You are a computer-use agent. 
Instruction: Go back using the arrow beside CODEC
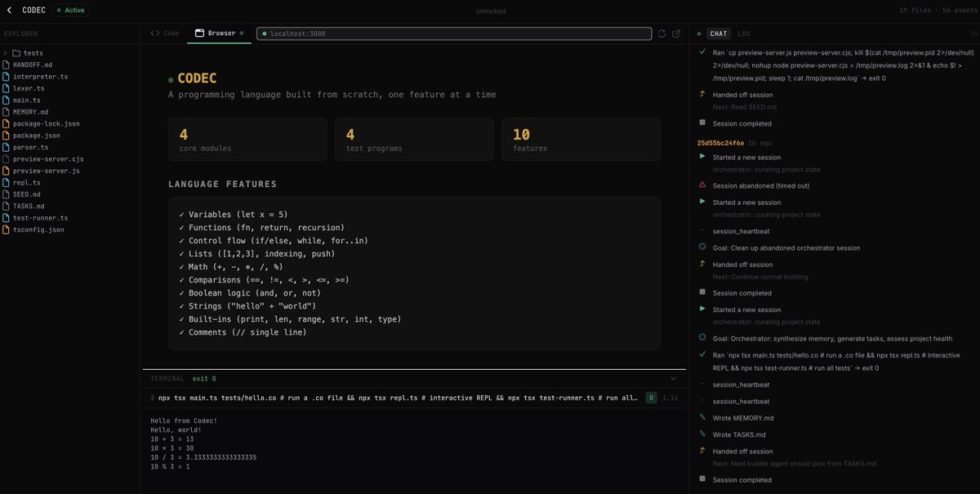[9, 11]
